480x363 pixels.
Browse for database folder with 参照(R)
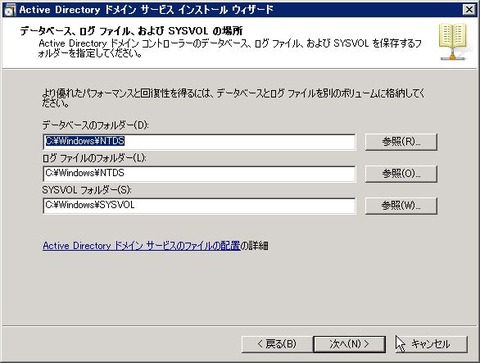[401, 142]
